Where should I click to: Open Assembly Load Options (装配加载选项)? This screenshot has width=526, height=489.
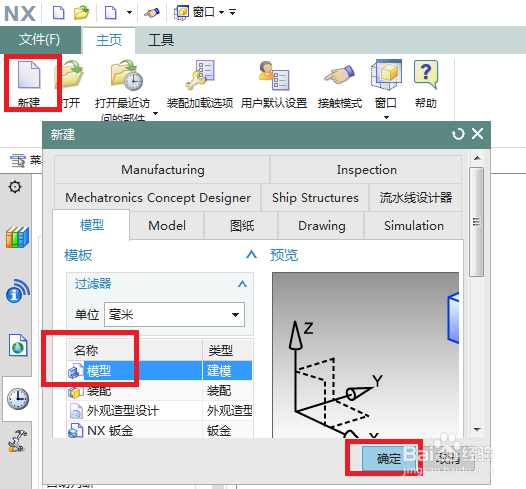[200, 75]
